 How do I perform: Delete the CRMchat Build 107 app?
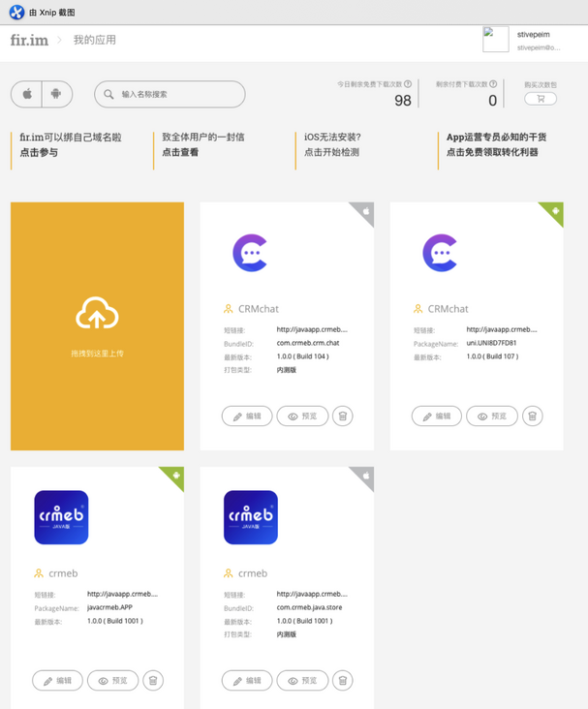tap(533, 416)
